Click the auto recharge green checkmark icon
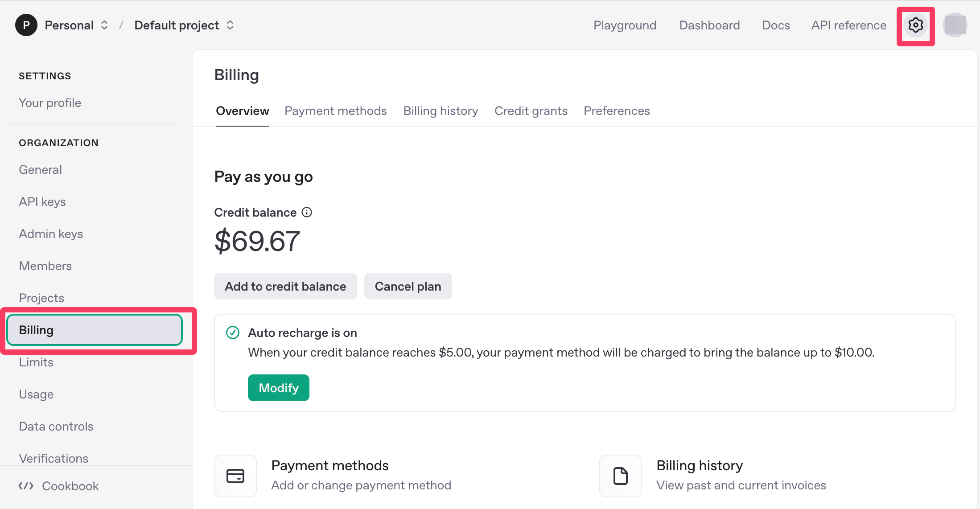 233,332
